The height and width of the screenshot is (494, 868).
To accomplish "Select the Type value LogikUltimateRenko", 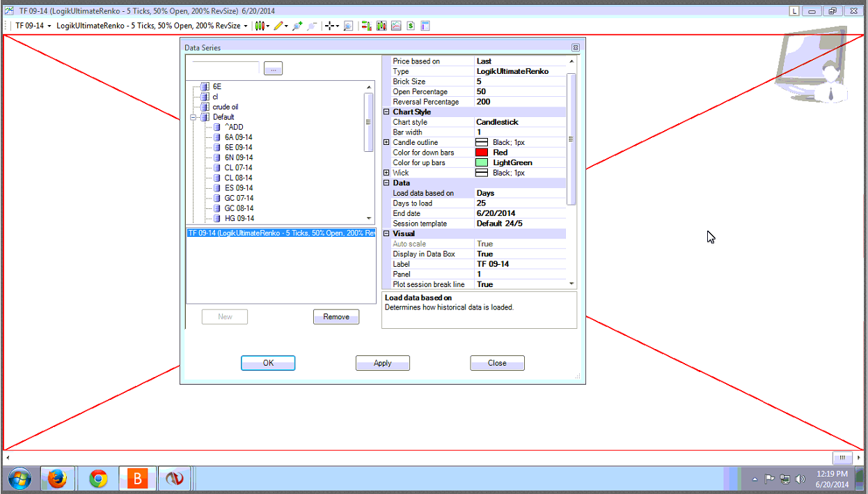I will click(520, 71).
